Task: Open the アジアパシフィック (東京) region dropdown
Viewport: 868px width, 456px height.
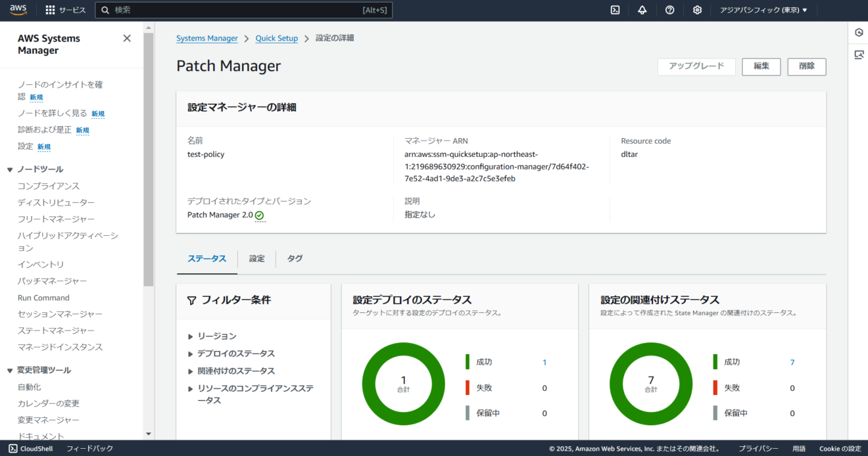Action: tap(764, 10)
